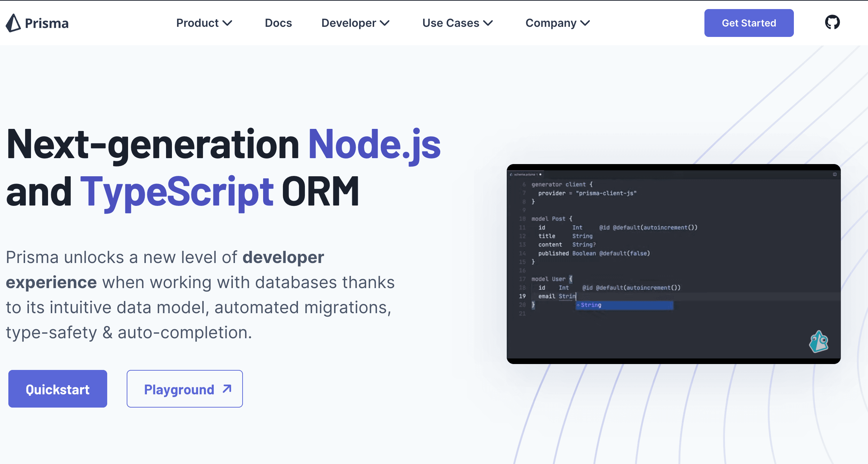Viewport: 868px width, 464px height.
Task: Click the bold 'developer' text in description
Action: click(x=283, y=258)
